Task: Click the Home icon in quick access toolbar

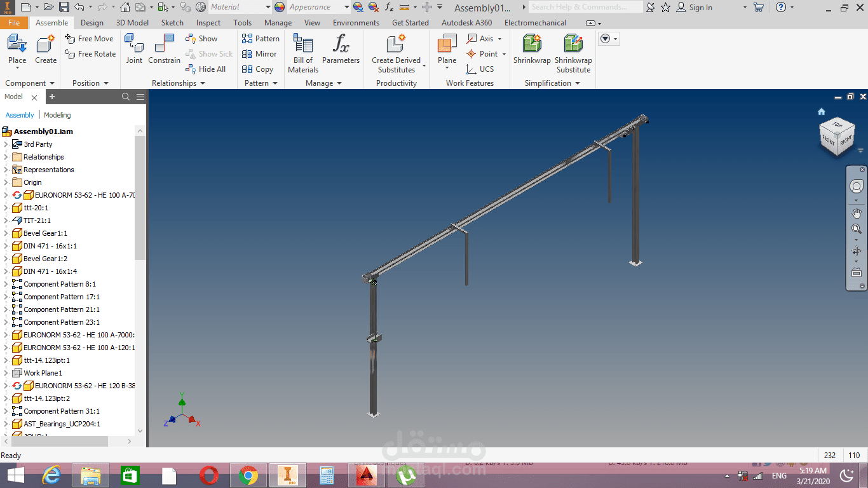Action: [x=125, y=8]
